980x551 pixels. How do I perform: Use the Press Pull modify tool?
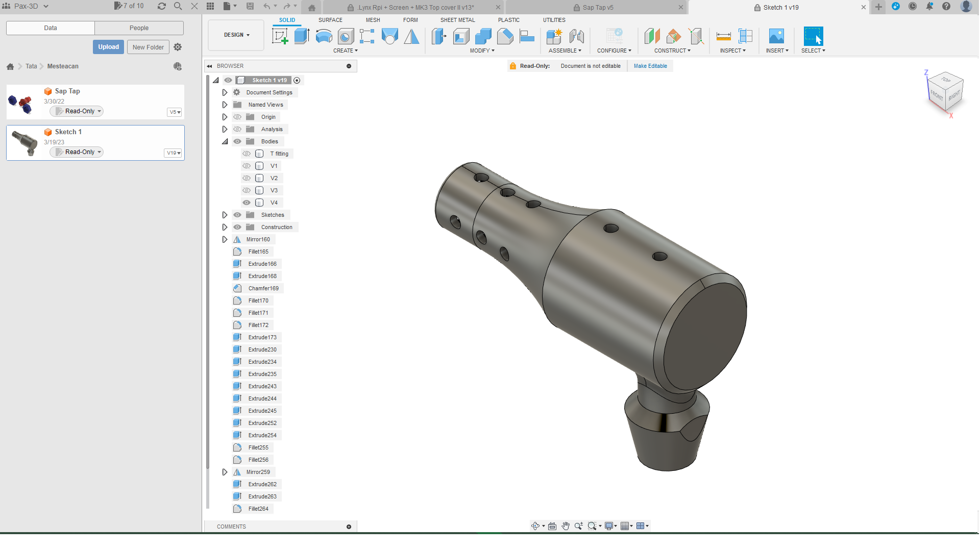pyautogui.click(x=439, y=36)
